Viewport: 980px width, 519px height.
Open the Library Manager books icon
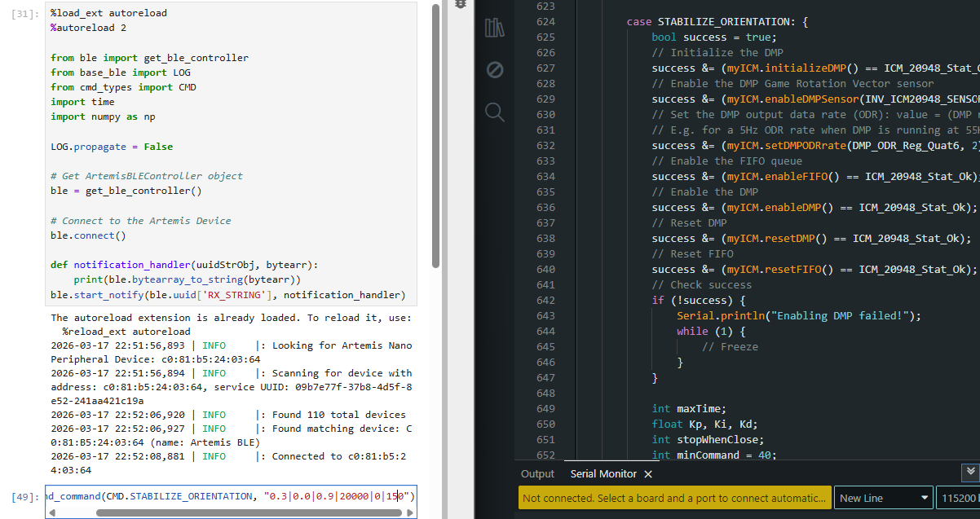[494, 29]
